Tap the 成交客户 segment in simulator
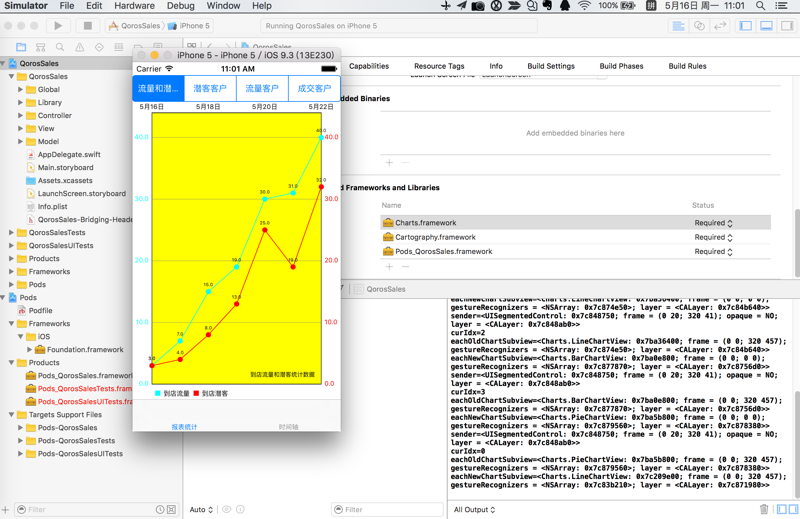 point(314,89)
